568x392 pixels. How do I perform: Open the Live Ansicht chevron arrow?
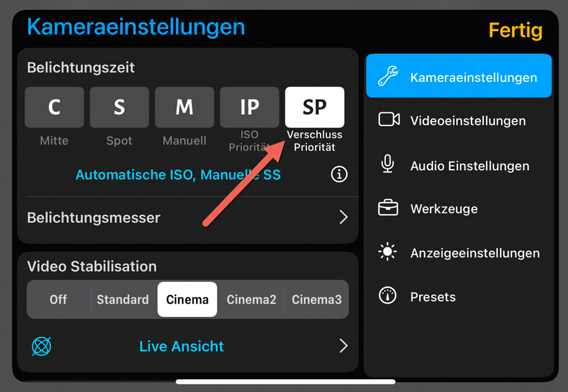[343, 346]
